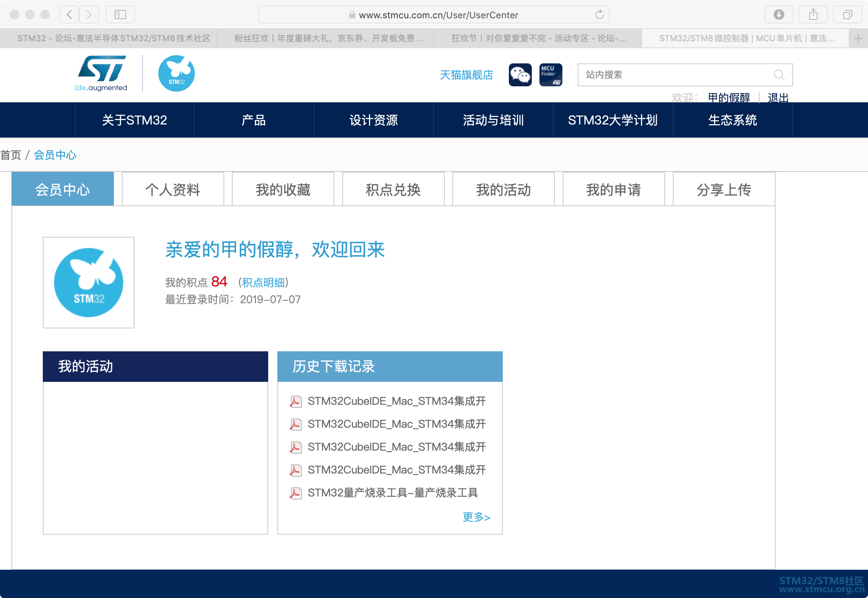
Task: Click greeting 亲爱的甲的假醇,欢迎回来
Action: (x=275, y=250)
